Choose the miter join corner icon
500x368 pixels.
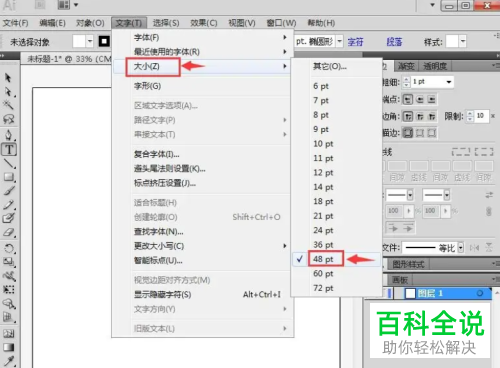point(408,116)
